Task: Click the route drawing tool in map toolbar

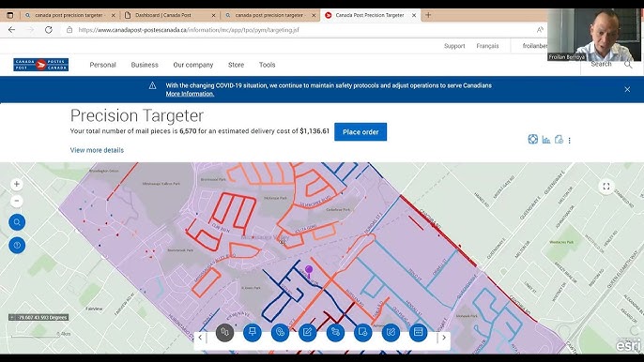Action: click(335, 332)
